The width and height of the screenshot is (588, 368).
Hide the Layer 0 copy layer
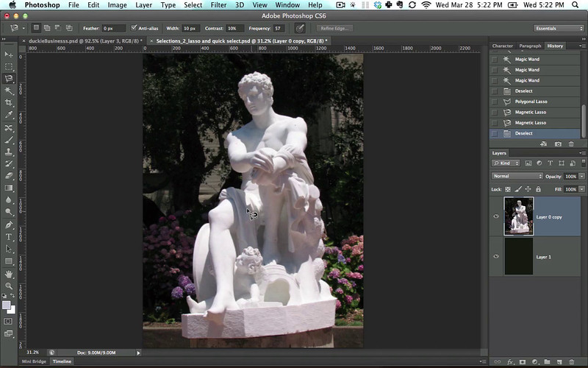pos(496,216)
